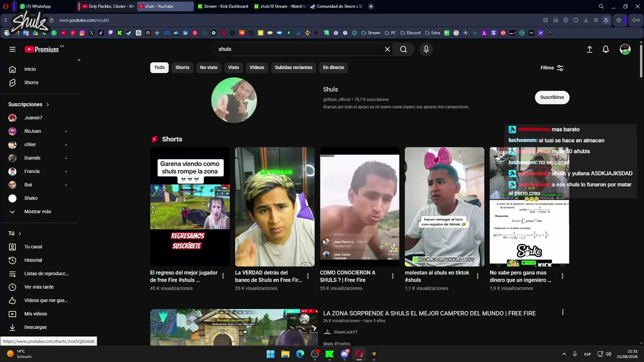The width and height of the screenshot is (644, 362).
Task: Open options menu for 'COMO CONOCIERON A SHULS' short
Action: point(393,276)
